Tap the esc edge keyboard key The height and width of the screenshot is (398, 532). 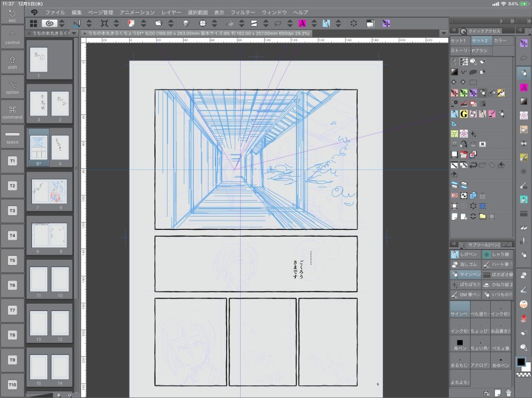[x=12, y=16]
